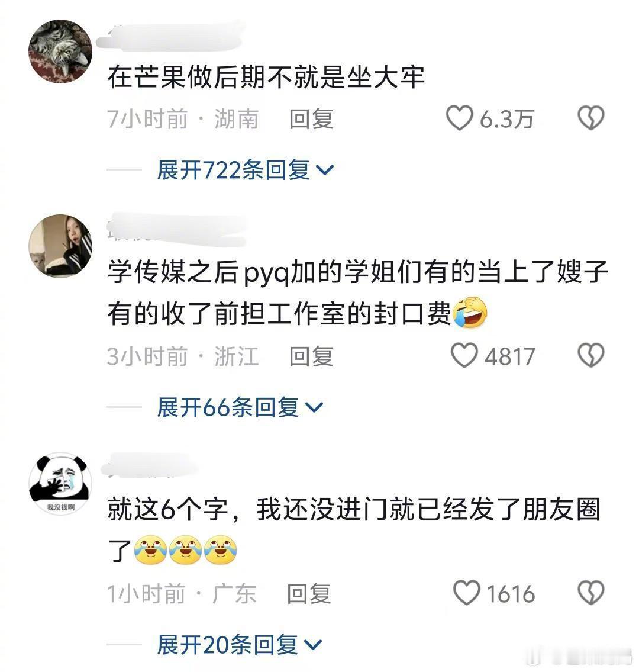Open the blurred username of third commenter
Viewport: 639px width, 672px height.
coord(148,465)
